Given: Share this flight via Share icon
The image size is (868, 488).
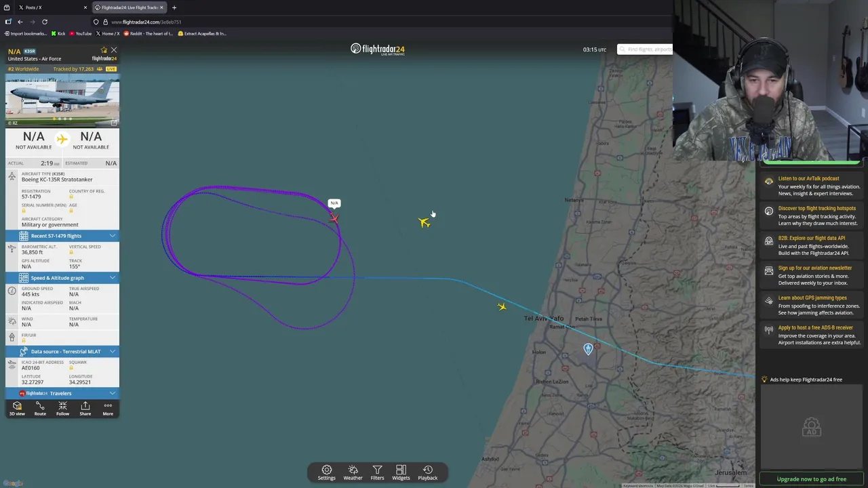Looking at the screenshot, I should point(85,408).
